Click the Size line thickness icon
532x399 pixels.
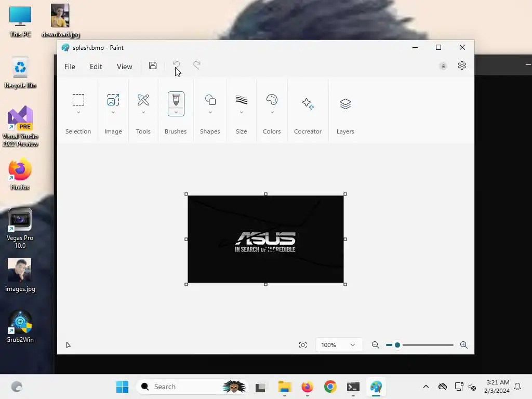[x=242, y=100]
